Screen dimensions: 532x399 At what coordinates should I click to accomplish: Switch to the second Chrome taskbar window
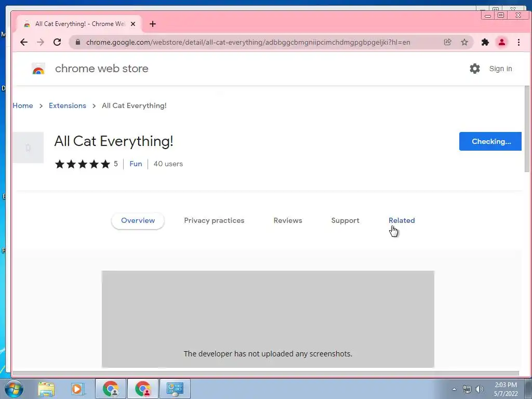point(142,389)
